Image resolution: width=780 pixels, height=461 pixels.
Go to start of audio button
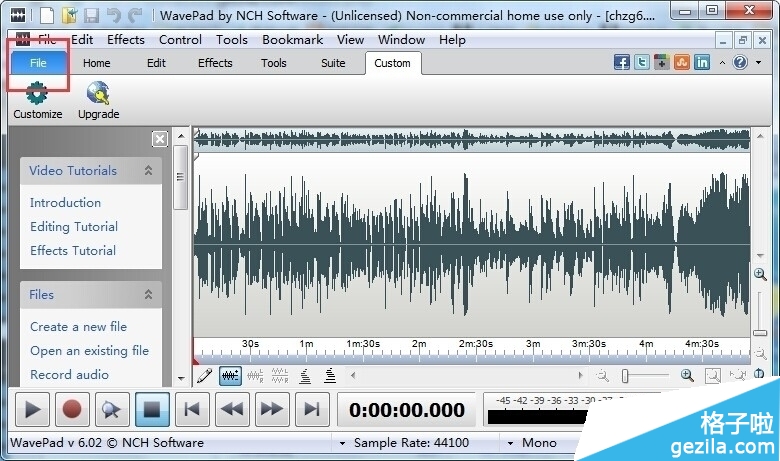tap(192, 409)
